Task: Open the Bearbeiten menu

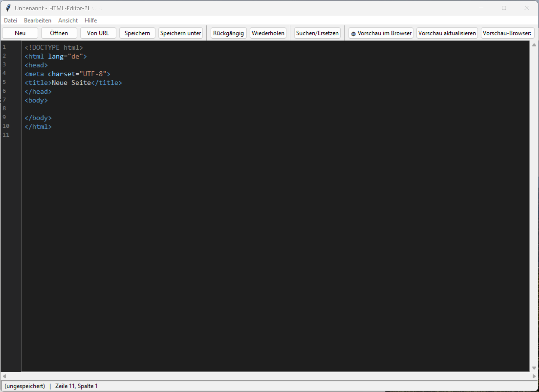Action: tap(37, 20)
